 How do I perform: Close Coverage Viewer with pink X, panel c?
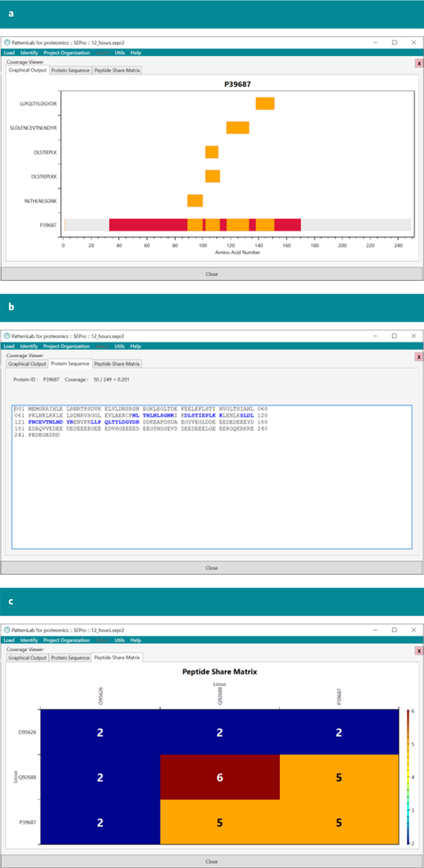click(x=419, y=651)
